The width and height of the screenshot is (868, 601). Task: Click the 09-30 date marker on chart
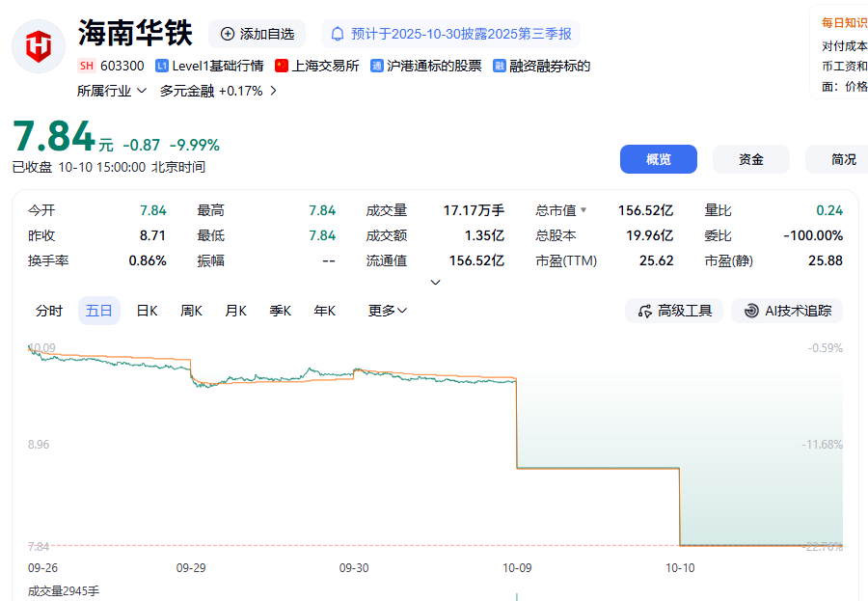354,568
